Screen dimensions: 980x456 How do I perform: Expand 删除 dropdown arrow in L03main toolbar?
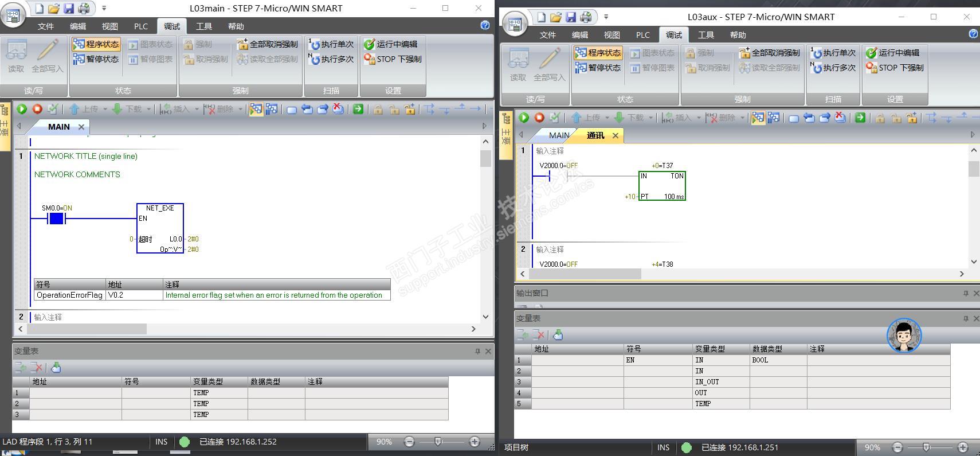[x=240, y=109]
